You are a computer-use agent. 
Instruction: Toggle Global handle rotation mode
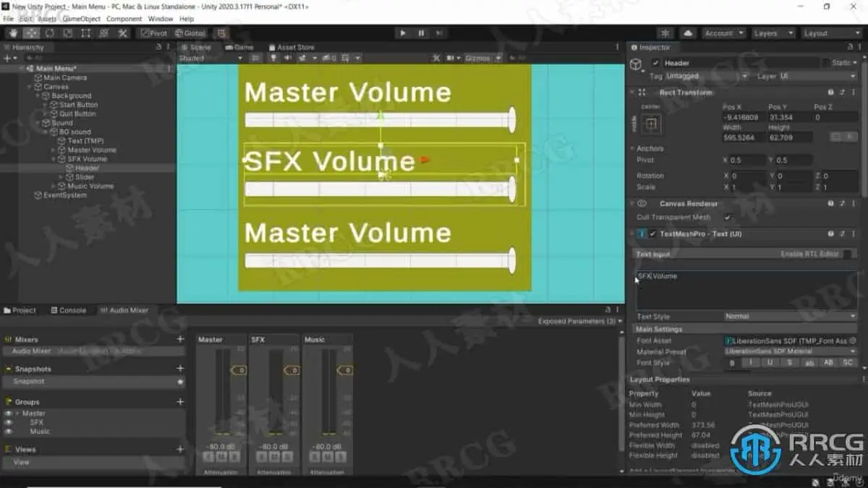[190, 33]
